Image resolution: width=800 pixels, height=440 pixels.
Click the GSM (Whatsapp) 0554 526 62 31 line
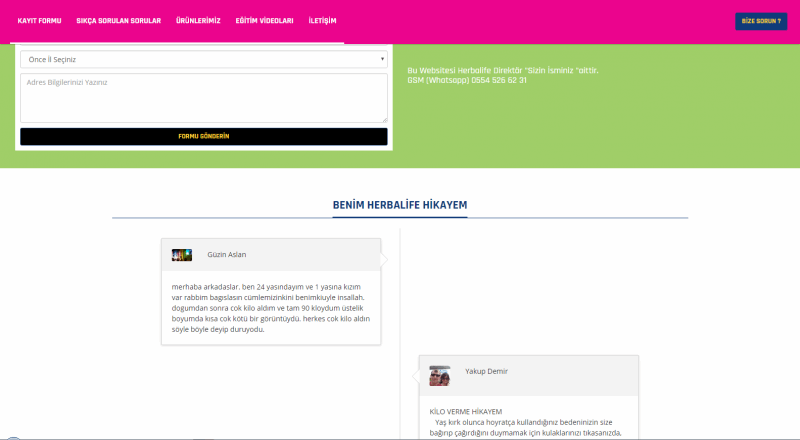467,80
